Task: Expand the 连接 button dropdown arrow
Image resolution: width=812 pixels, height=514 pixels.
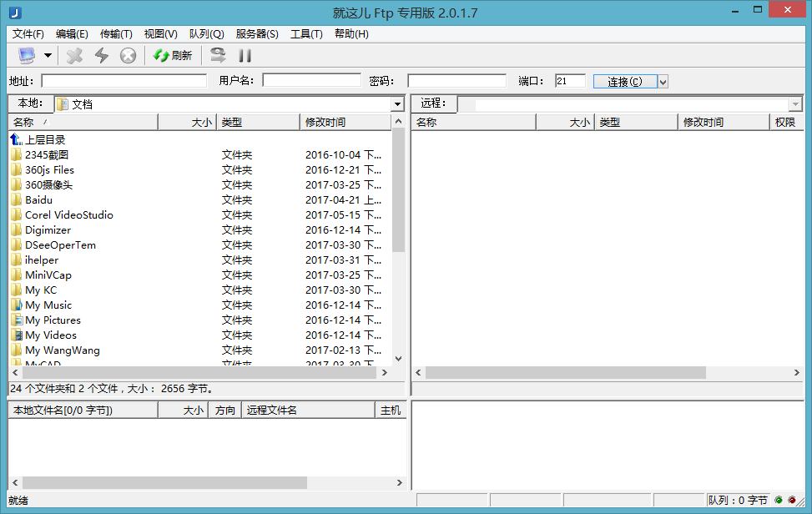Action: [x=663, y=82]
